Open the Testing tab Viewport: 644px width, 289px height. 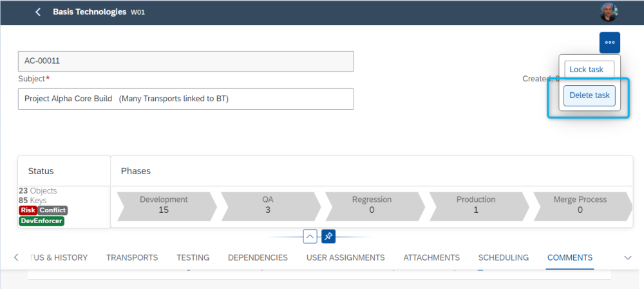point(193,257)
